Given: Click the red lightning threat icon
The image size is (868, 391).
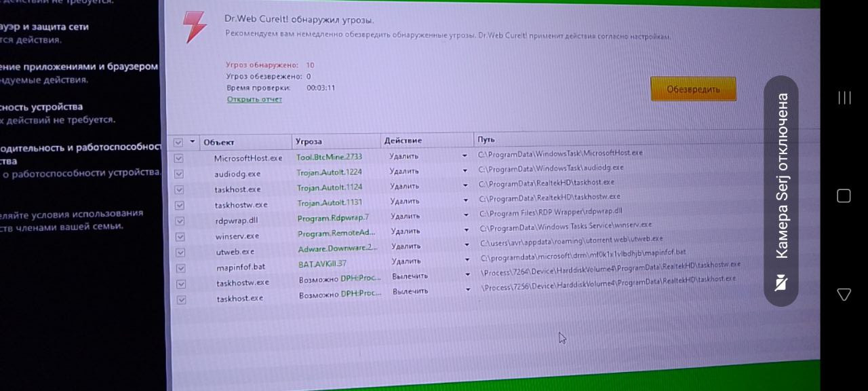Looking at the screenshot, I should click(x=194, y=28).
